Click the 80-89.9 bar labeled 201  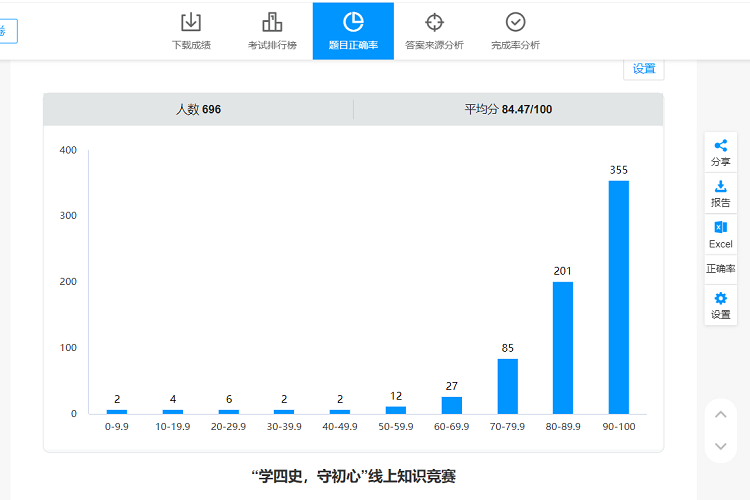pyautogui.click(x=563, y=348)
